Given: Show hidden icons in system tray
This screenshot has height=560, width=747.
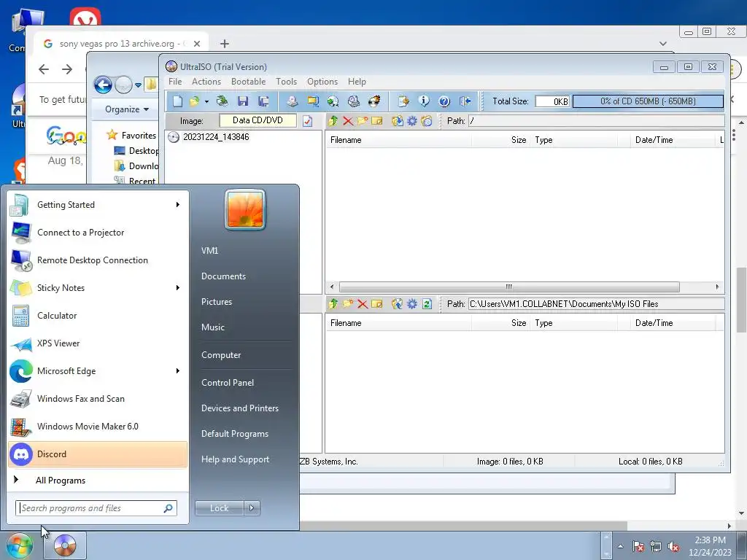Looking at the screenshot, I should click(620, 546).
